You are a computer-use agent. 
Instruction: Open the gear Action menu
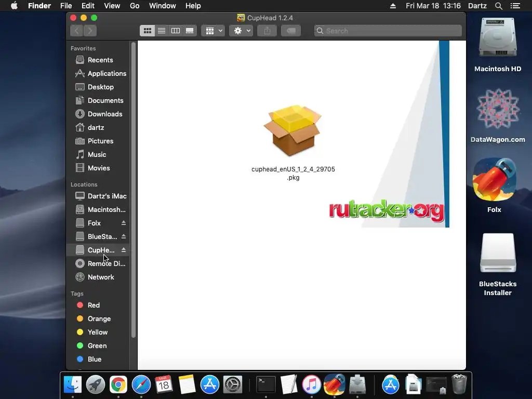pos(241,31)
